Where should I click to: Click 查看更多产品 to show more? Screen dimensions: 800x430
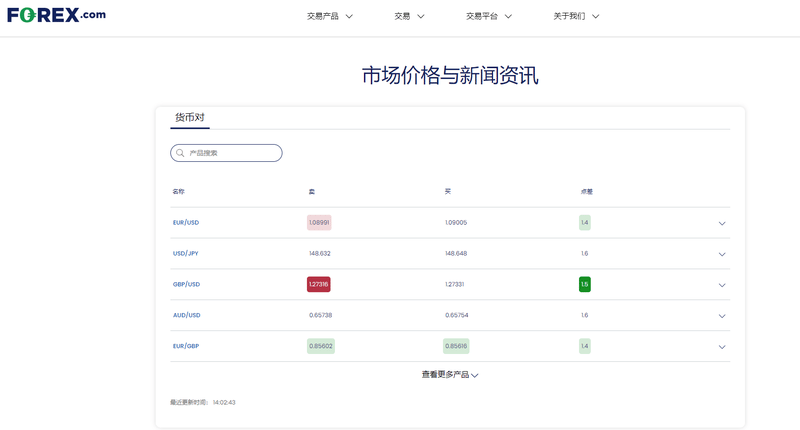[449, 375]
